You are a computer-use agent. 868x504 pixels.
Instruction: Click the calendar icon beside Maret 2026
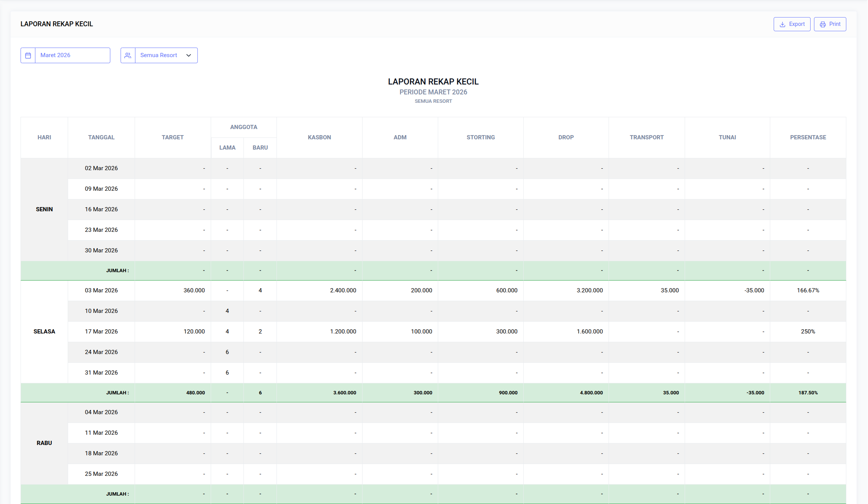pos(28,56)
